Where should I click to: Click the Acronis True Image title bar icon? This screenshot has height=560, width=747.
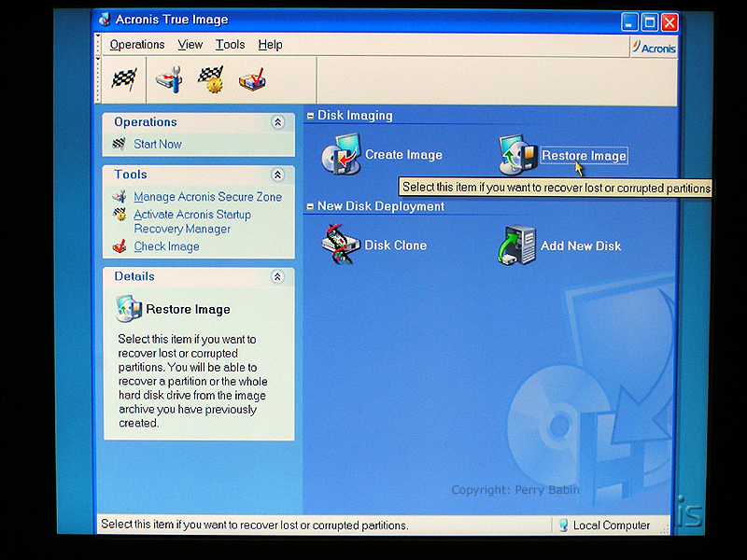[105, 20]
